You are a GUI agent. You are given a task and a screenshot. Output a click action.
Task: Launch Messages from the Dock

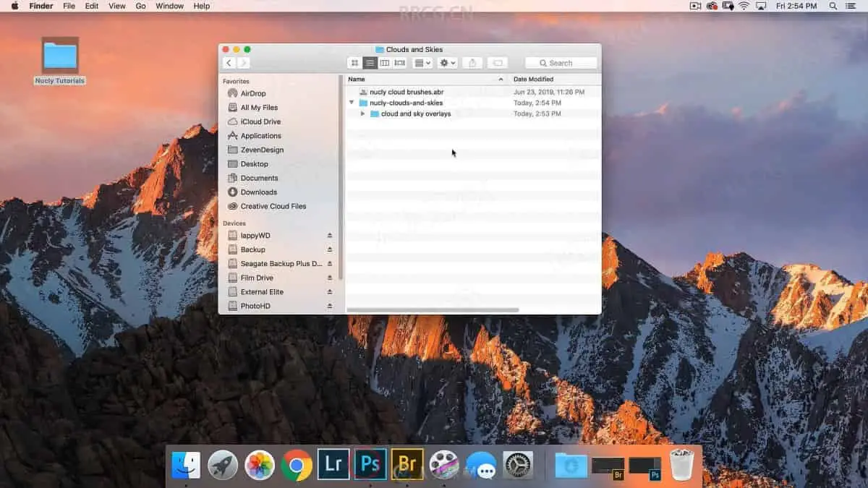point(481,465)
